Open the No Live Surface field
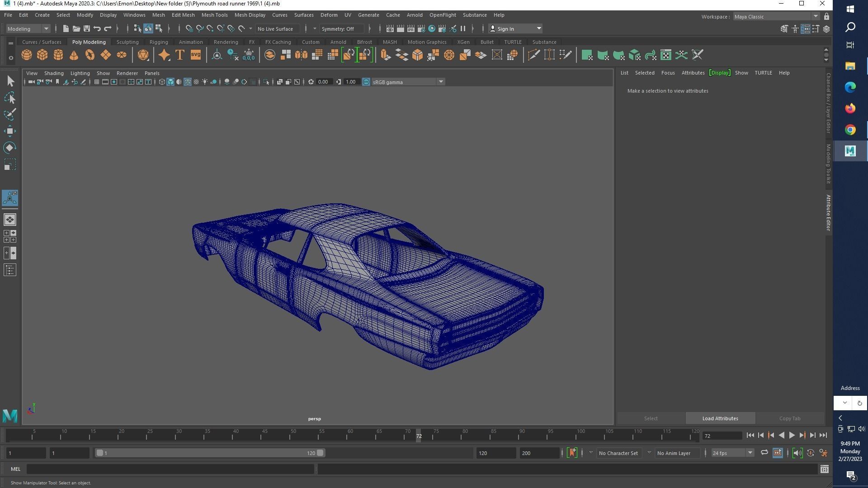This screenshot has height=488, width=868. click(278, 28)
